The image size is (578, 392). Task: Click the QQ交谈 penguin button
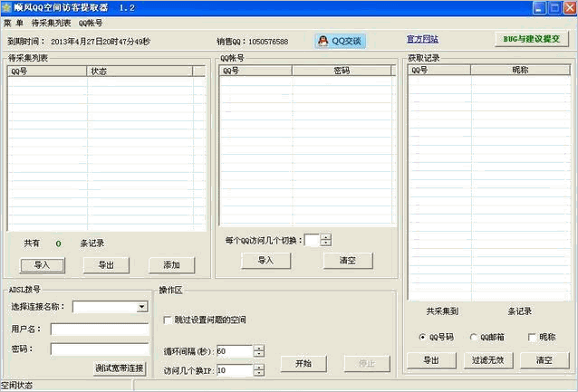coord(341,41)
